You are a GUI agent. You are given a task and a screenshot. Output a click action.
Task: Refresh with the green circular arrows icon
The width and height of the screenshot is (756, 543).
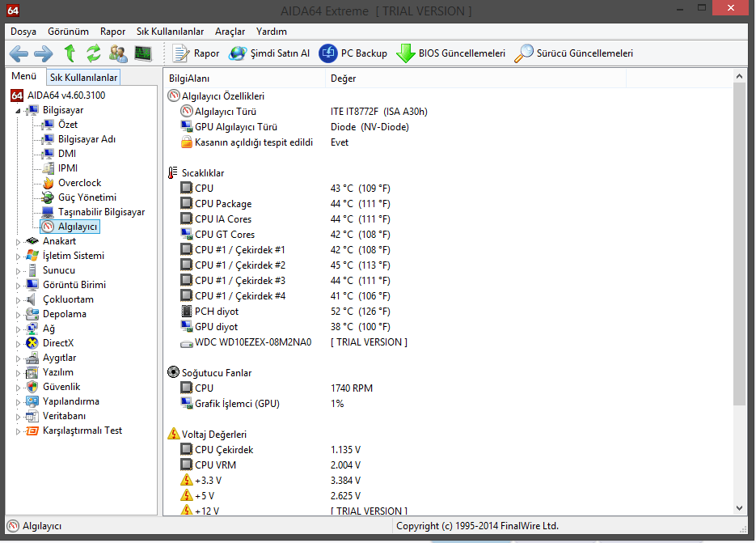tap(94, 53)
